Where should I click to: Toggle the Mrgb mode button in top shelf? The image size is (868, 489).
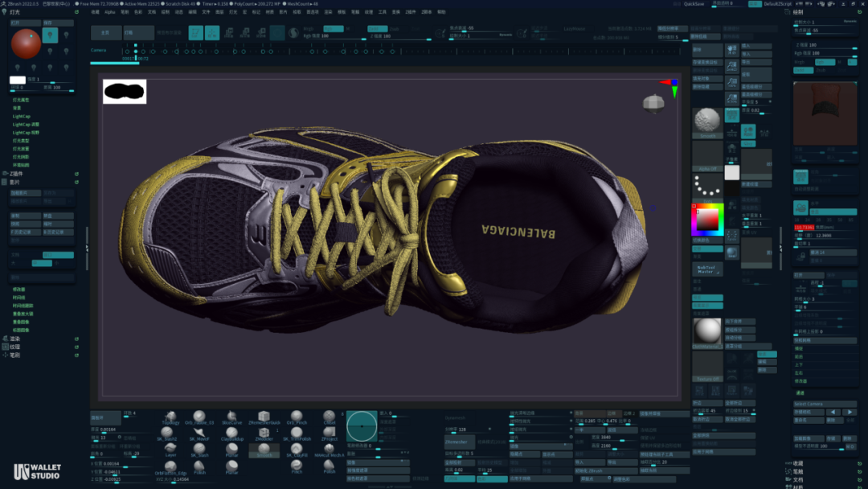pyautogui.click(x=309, y=29)
